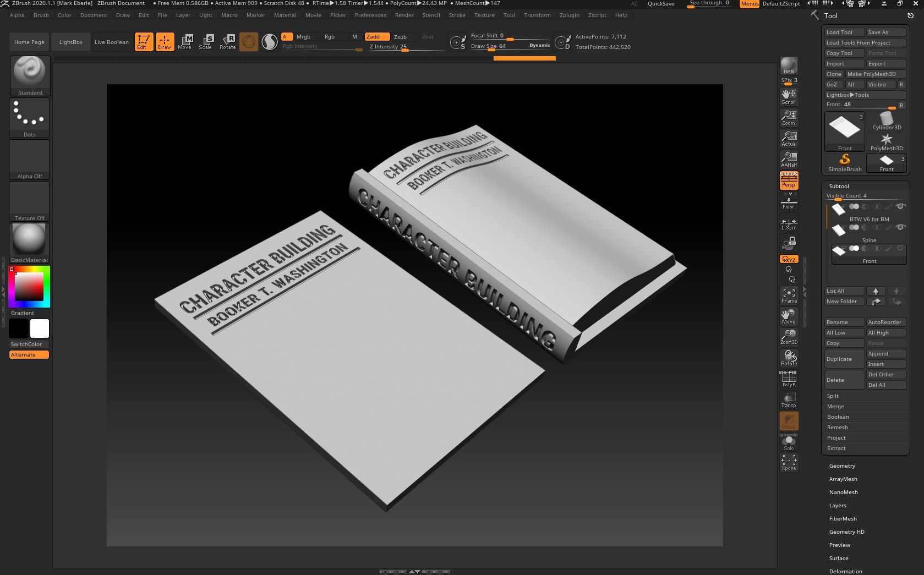The width and height of the screenshot is (924, 575).
Task: Click the Duplicate subtool button
Action: point(844,359)
